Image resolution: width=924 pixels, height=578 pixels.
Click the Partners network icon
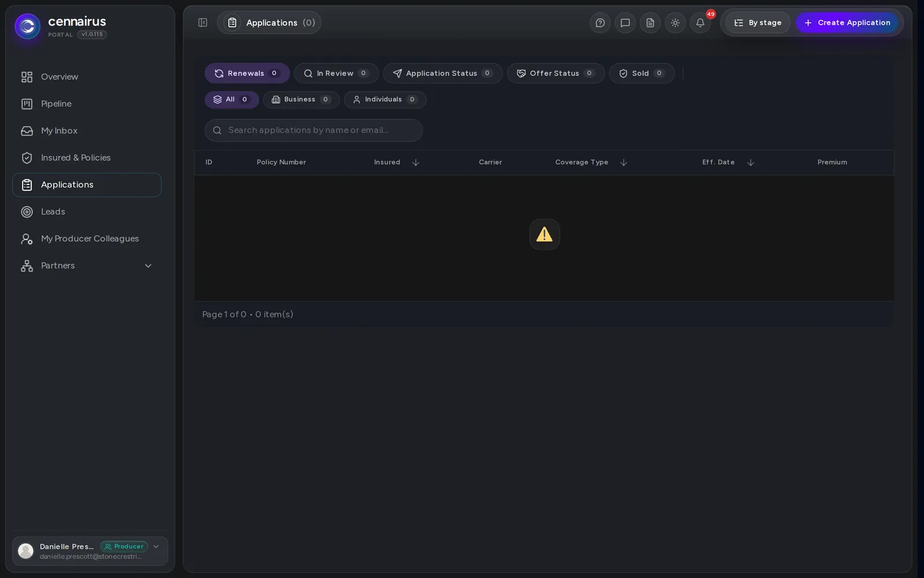(x=27, y=266)
